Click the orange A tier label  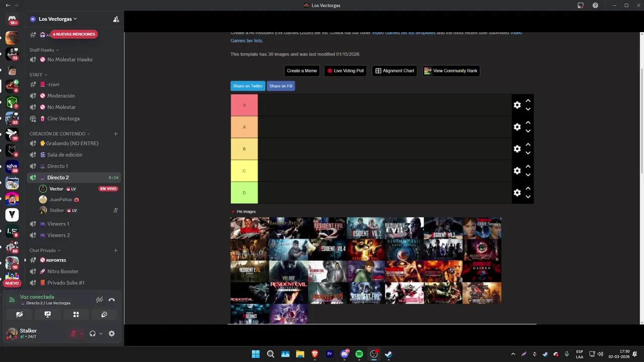(244, 127)
